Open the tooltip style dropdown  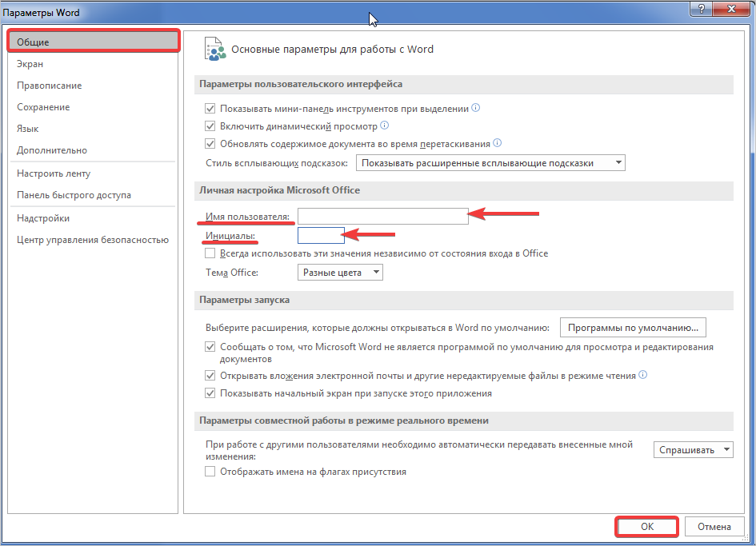coord(490,163)
